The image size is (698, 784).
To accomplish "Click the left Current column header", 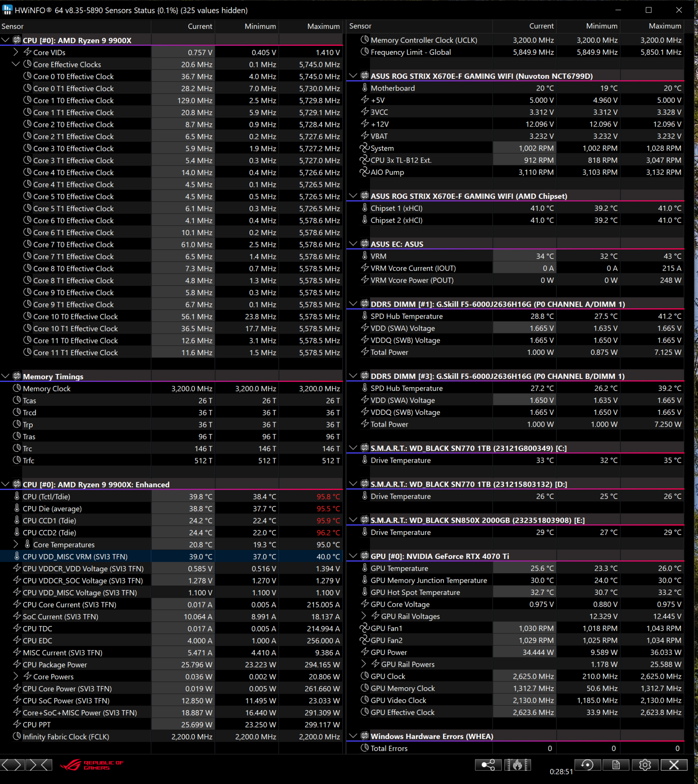I will pyautogui.click(x=183, y=26).
